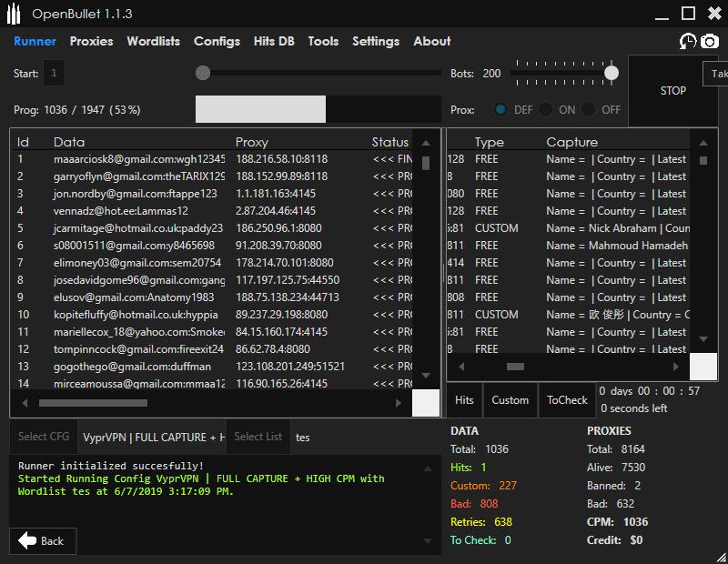The height and width of the screenshot is (564, 728).
Task: Select row jcarmitage@hotmail.co.uk
Action: tap(212, 228)
